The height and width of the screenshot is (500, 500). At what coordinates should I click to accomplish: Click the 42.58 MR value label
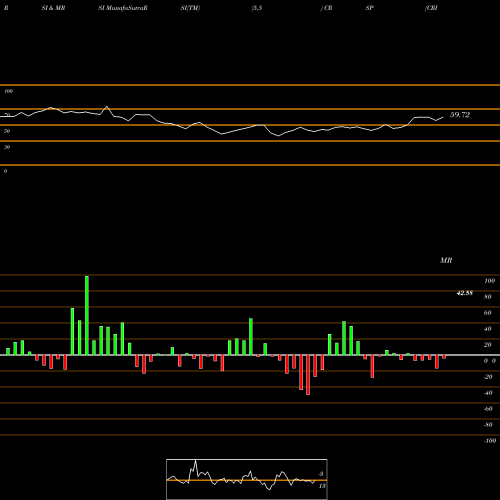click(465, 293)
